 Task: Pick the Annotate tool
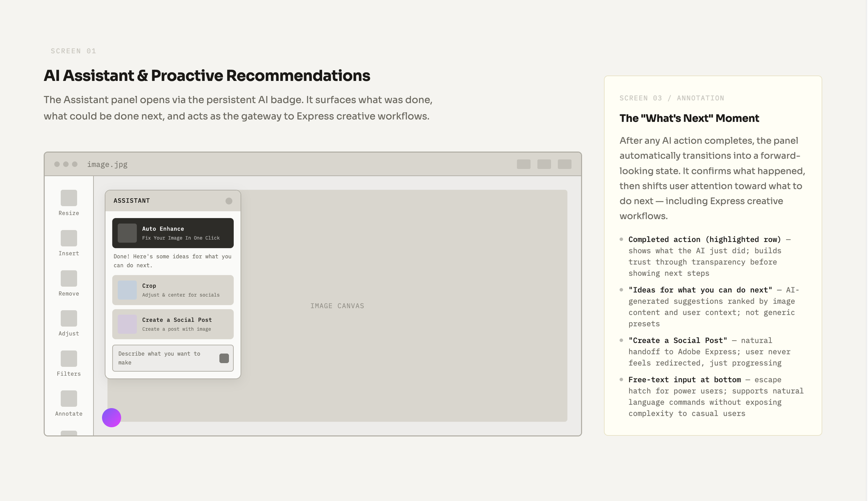68,399
